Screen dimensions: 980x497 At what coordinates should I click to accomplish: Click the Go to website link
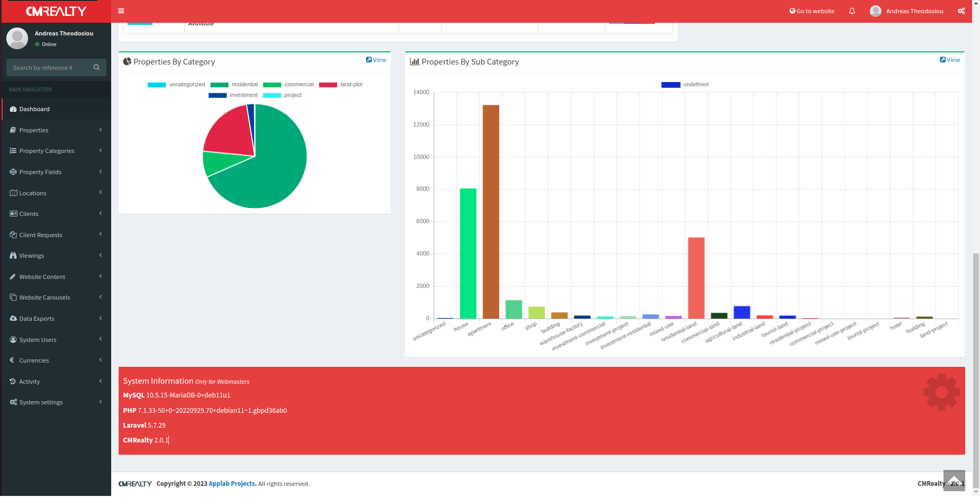(812, 11)
